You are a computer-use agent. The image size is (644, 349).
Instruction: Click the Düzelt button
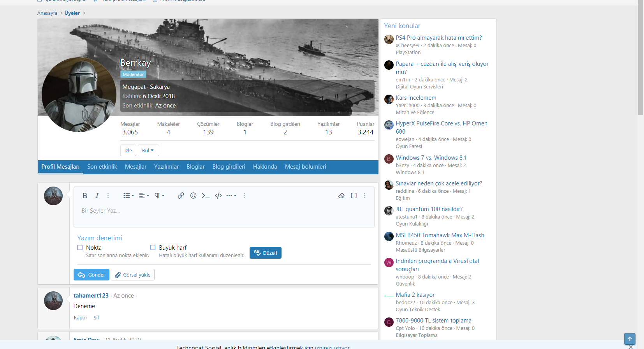[x=266, y=253]
